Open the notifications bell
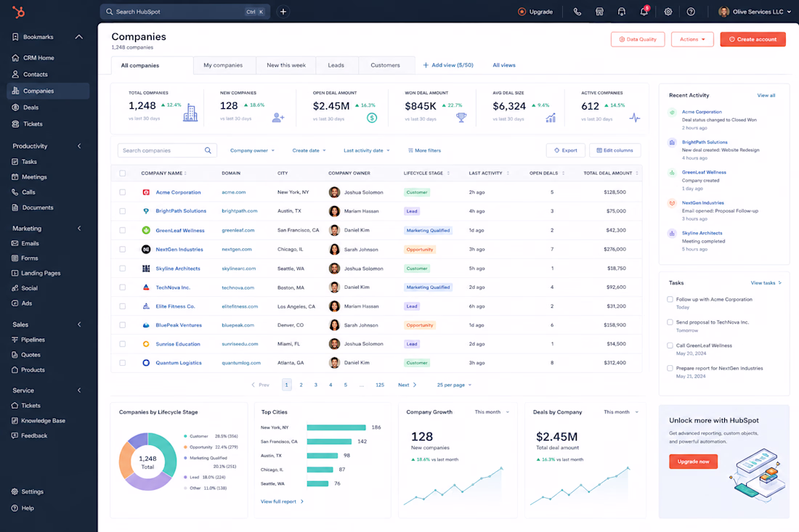Viewport: 799px width, 532px height. (x=644, y=12)
